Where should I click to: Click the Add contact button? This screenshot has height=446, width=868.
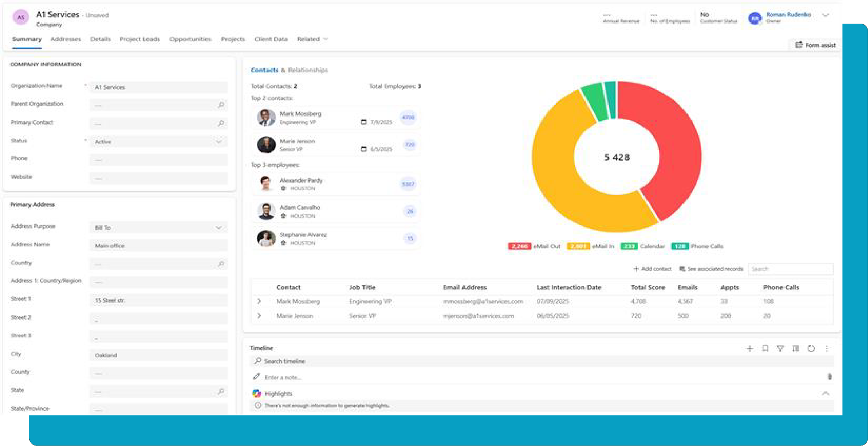pos(652,269)
